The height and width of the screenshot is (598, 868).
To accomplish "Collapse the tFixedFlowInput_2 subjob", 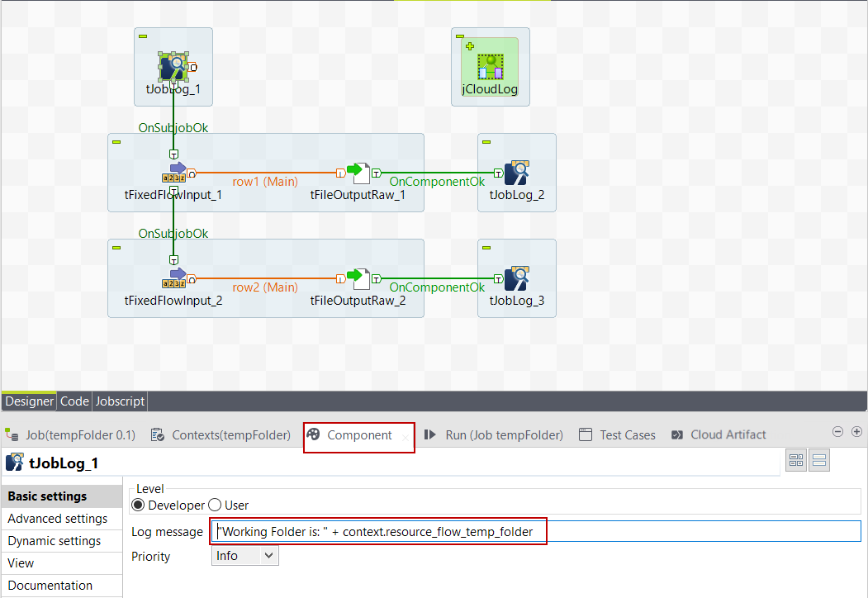I will [116, 248].
